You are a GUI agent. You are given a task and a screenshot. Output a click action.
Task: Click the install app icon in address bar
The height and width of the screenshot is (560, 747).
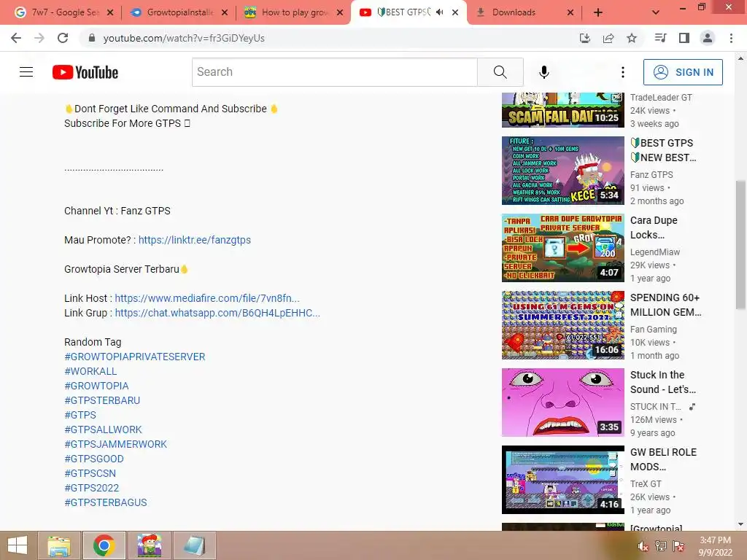(584, 38)
